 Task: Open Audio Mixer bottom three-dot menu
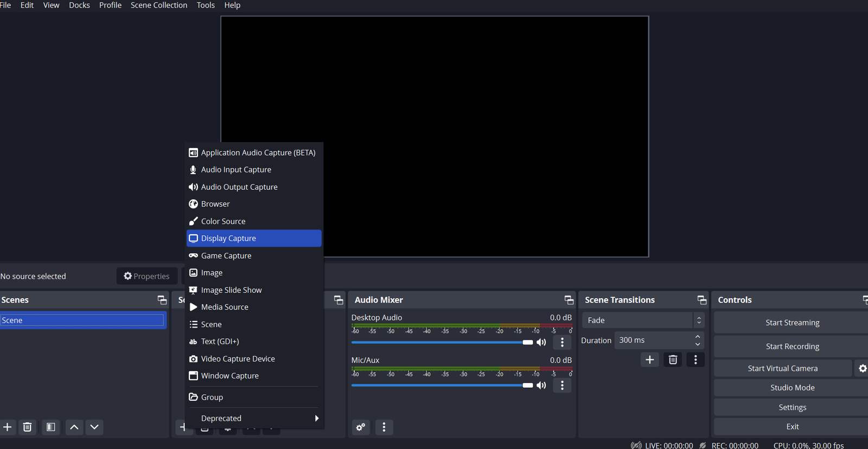click(384, 427)
